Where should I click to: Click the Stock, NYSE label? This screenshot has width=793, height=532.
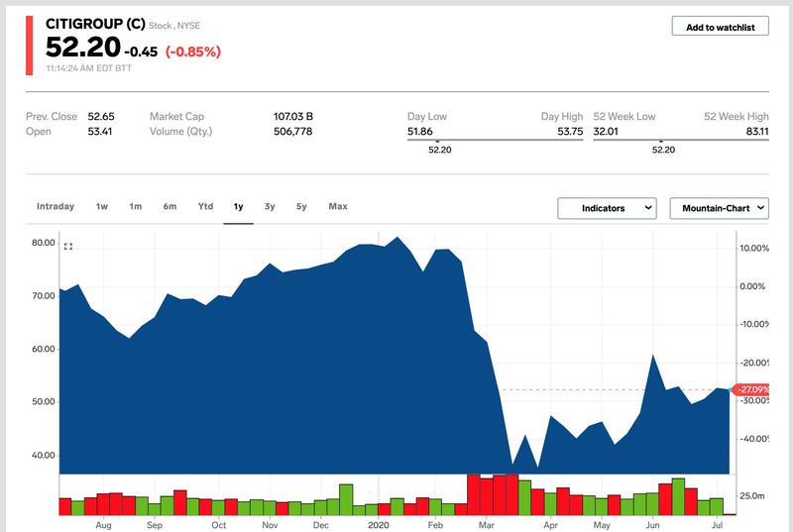[174, 25]
